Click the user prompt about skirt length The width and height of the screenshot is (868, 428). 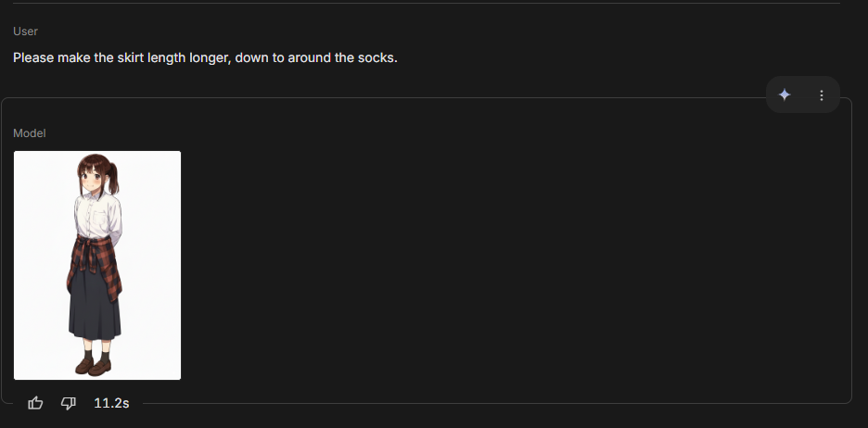205,58
